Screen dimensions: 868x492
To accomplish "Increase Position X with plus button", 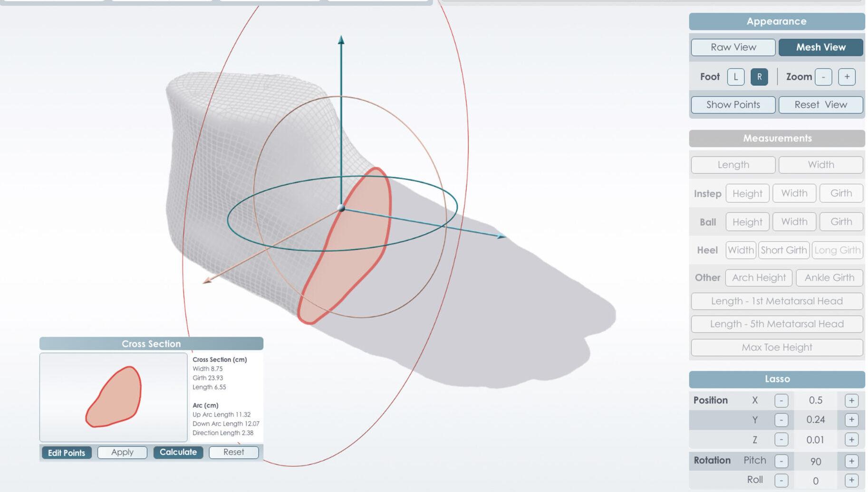I will (851, 400).
